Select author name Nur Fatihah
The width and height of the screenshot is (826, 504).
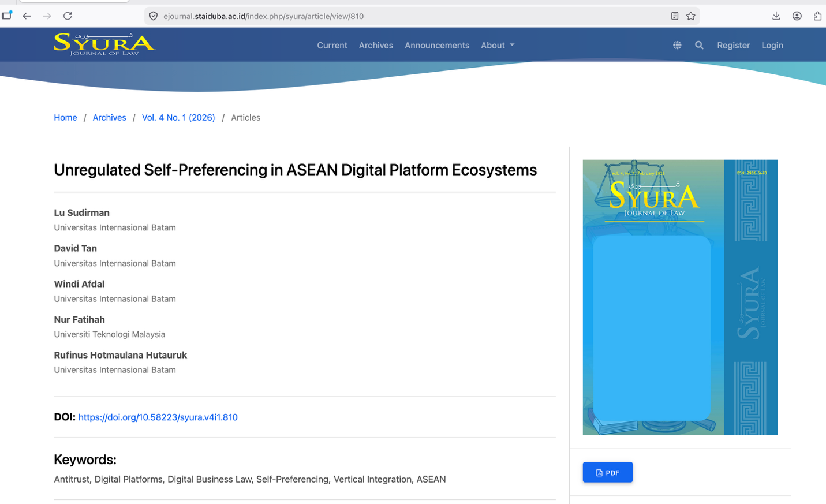(x=79, y=319)
